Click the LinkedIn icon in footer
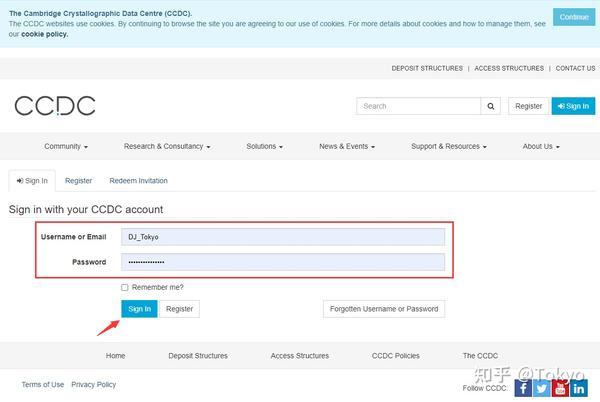Viewport: 600px width, 402px height. [580, 389]
